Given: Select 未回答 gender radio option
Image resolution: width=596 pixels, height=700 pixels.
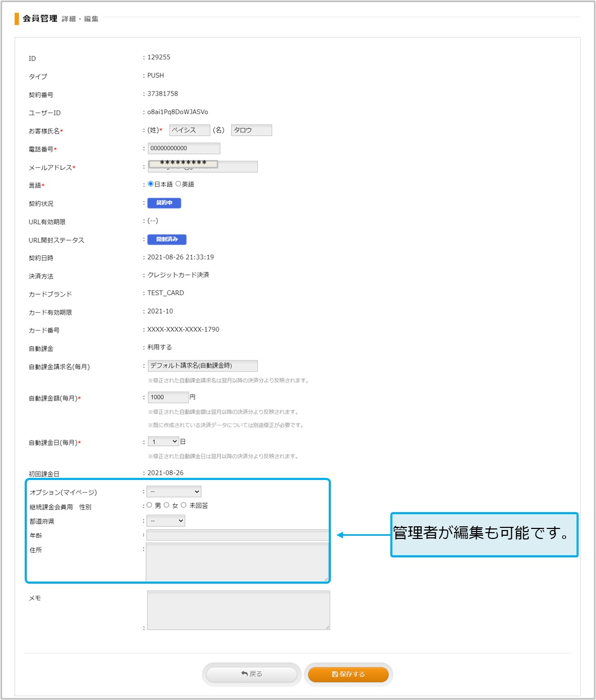Looking at the screenshot, I should 184,505.
